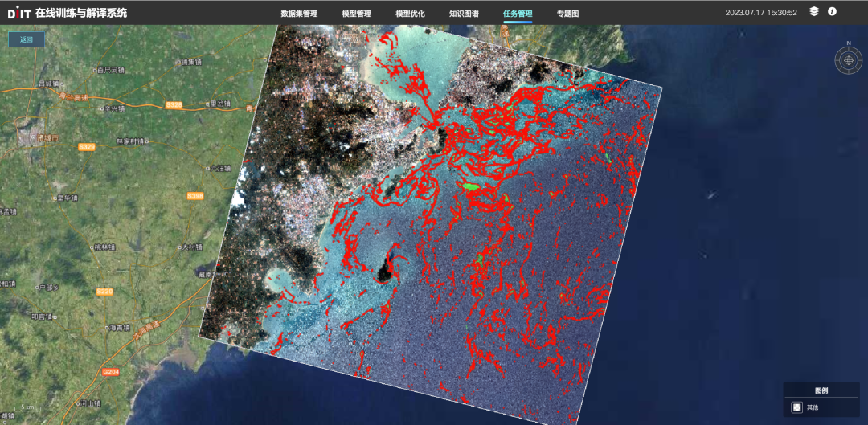868x425 pixels.
Task: Click the S329 road shield marker
Action: tap(87, 147)
